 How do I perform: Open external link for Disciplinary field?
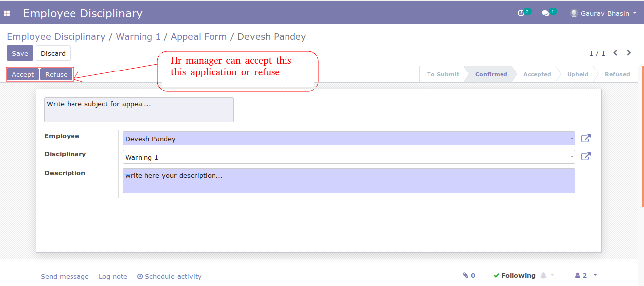(586, 157)
